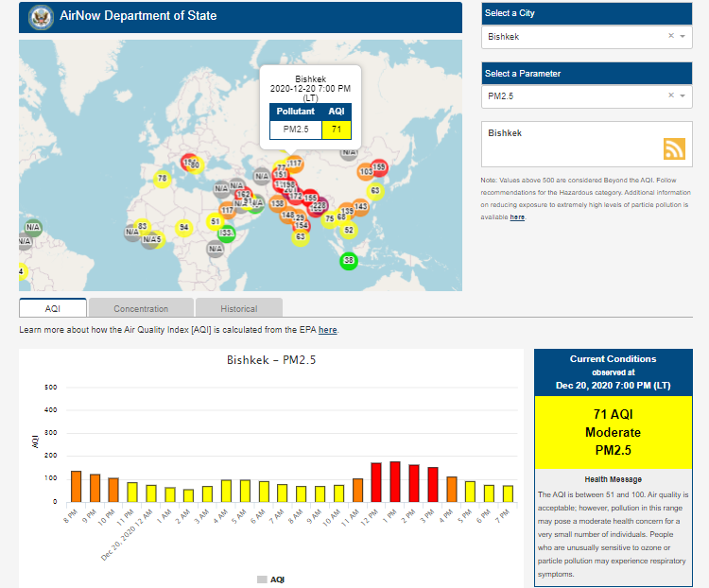Follow the EPA AQI calculation 'here' link
The image size is (709, 588).
pos(327,330)
